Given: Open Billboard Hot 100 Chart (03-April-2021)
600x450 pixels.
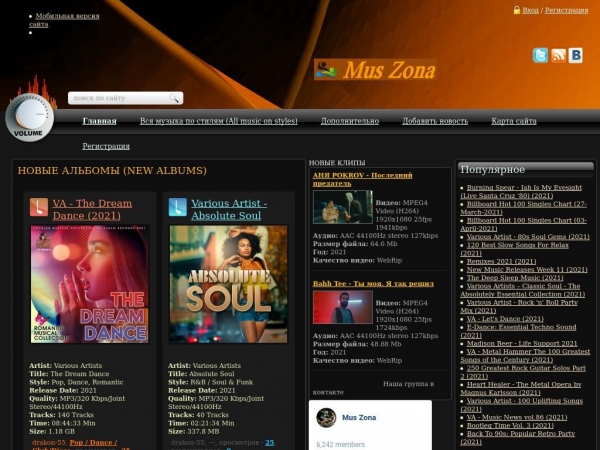Looking at the screenshot, I should [521, 224].
